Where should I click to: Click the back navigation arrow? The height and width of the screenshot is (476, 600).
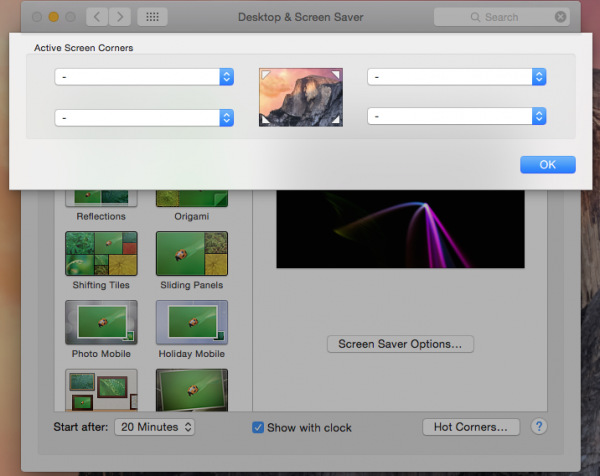97,17
